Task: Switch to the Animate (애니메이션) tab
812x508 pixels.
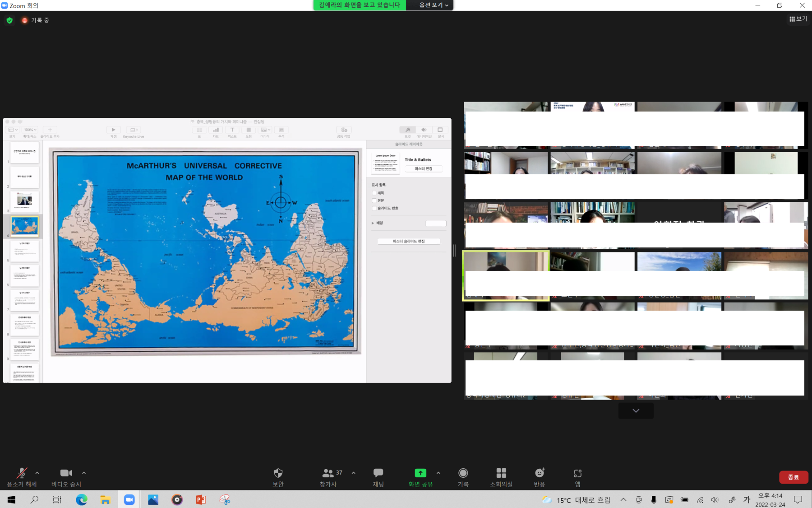Action: pyautogui.click(x=424, y=130)
